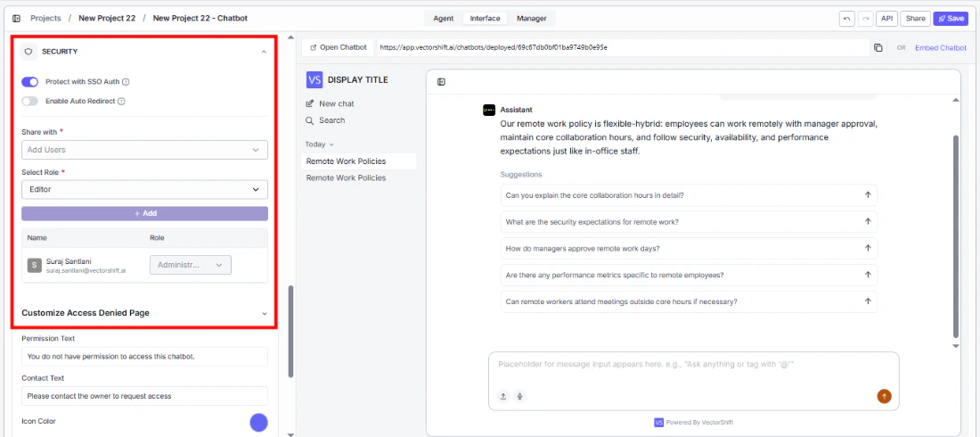Enable the Auto Redirect toggle

click(x=30, y=102)
